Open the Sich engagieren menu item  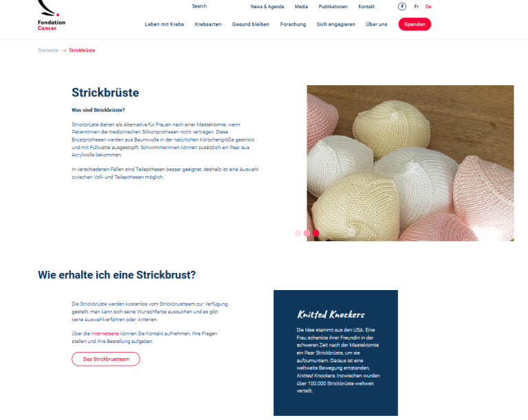[x=335, y=24]
